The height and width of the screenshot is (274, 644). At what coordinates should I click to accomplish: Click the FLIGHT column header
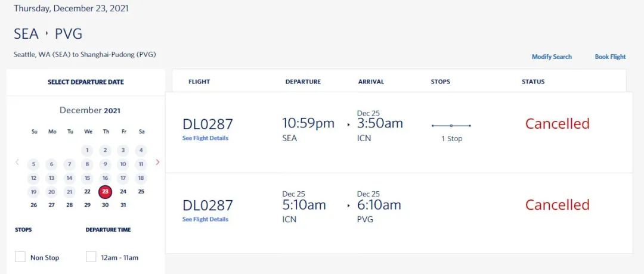pyautogui.click(x=199, y=82)
